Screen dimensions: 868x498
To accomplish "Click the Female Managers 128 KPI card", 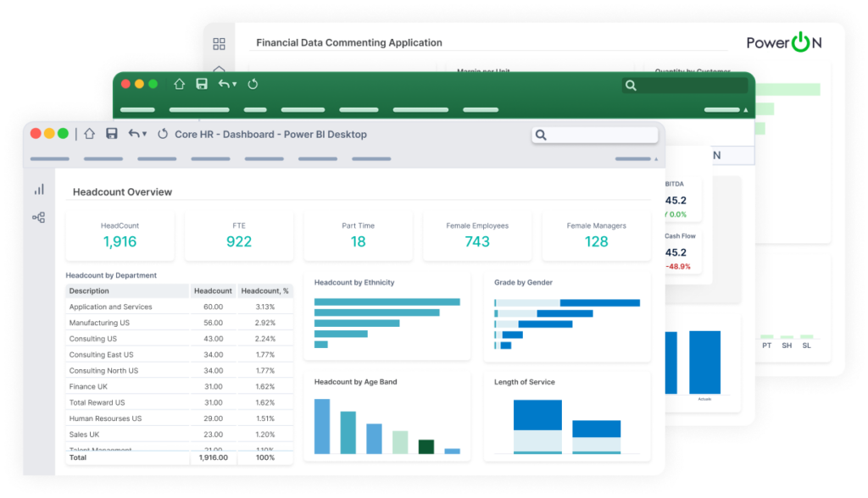I will tap(596, 235).
